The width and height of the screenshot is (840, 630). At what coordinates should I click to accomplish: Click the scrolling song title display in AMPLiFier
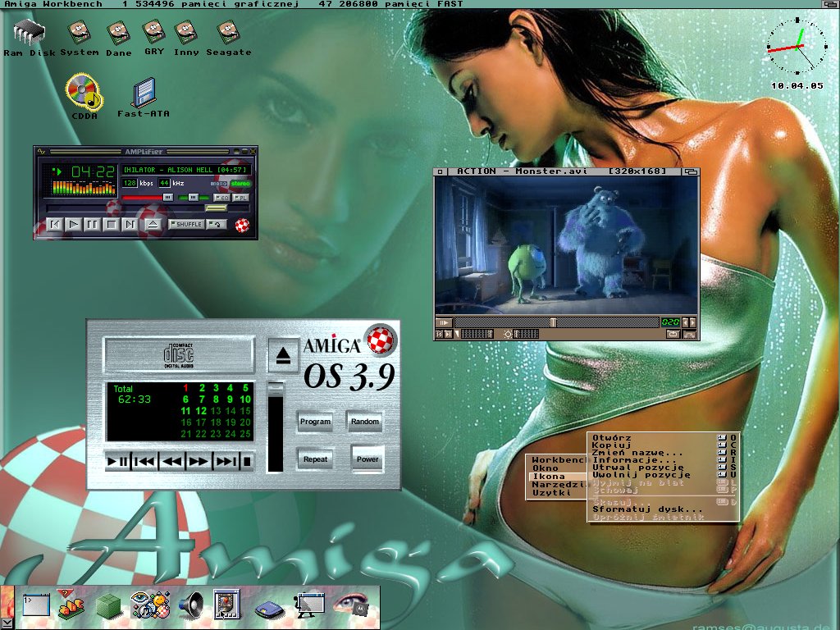pos(186,170)
